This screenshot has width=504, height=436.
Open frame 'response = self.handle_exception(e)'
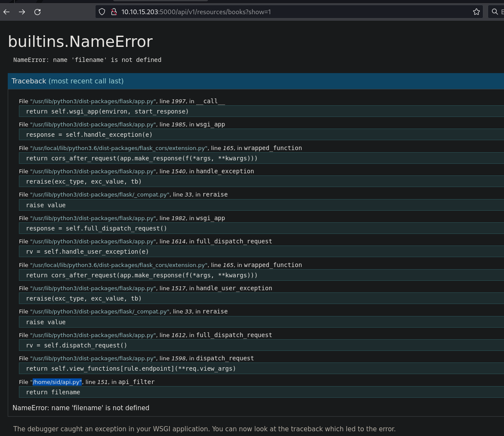[x=89, y=135]
